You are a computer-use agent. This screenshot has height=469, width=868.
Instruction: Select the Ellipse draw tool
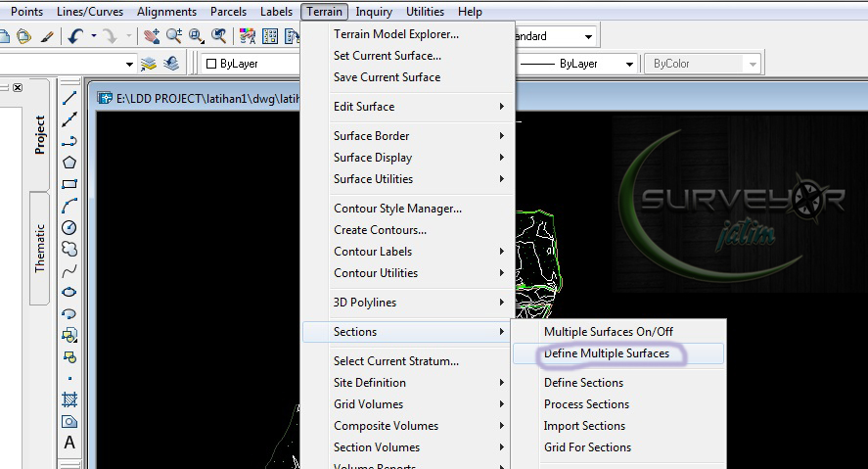[x=69, y=293]
